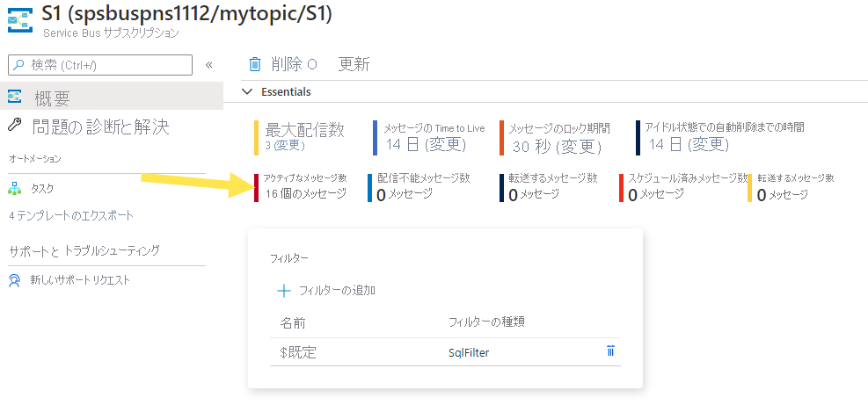Click the Service Bus subscription icon beside the title
868x412 pixels.
click(19, 22)
